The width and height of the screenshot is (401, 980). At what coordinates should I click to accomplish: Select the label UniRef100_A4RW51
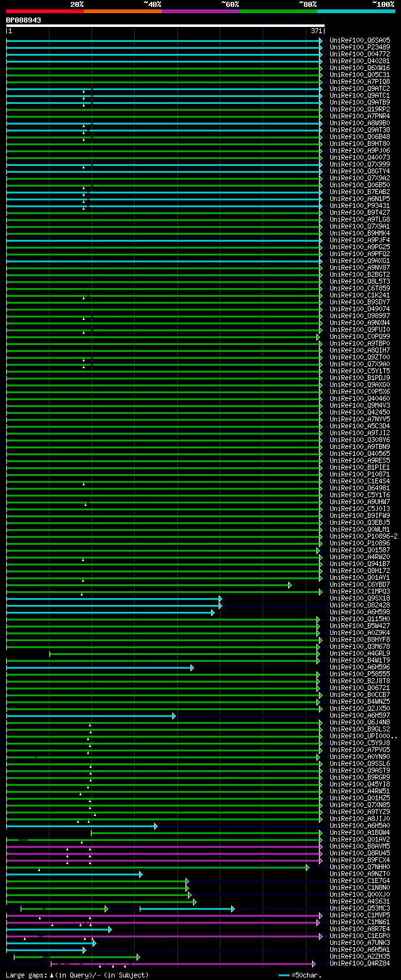coord(359,791)
